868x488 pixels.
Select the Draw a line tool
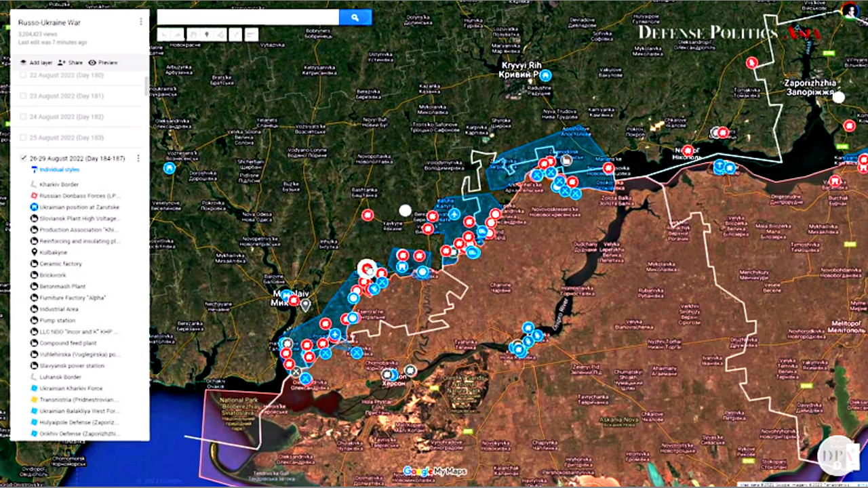[x=220, y=35]
